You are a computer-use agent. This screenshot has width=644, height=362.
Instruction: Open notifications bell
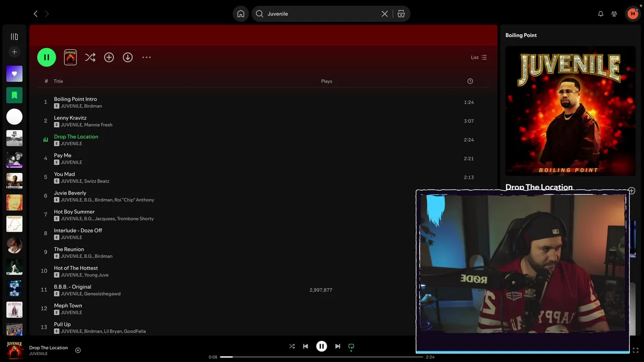601,14
